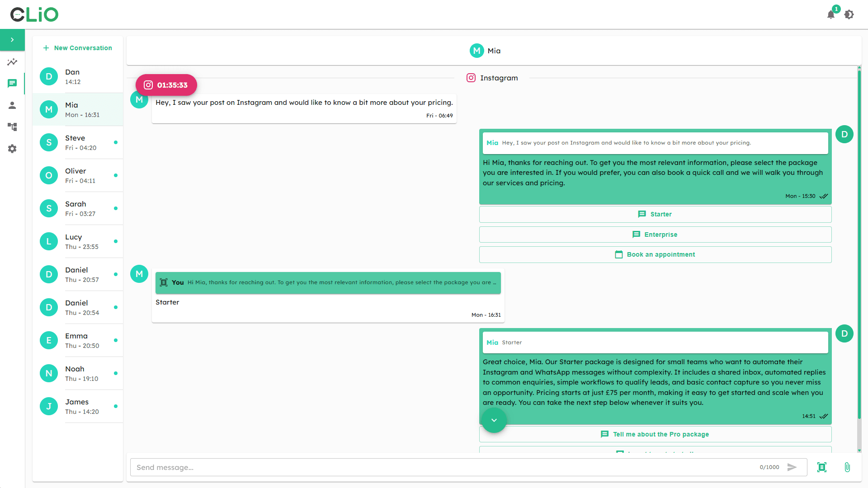Open the workflows tree sidebar icon
This screenshot has width=868, height=488.
point(12,127)
